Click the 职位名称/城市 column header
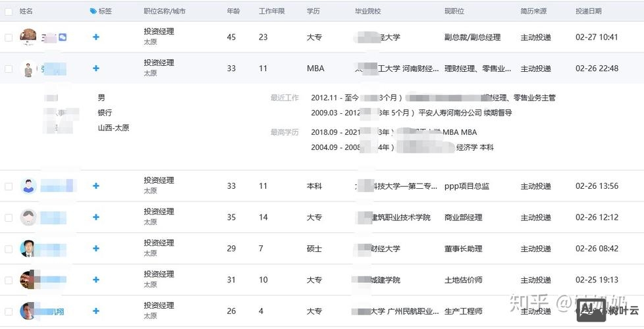This screenshot has height=329, width=644. coord(164,11)
